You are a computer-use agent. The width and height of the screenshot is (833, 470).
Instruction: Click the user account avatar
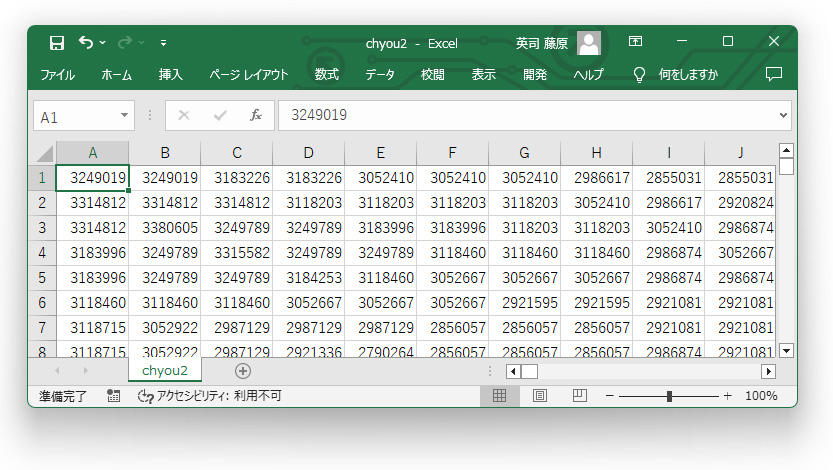tap(589, 42)
